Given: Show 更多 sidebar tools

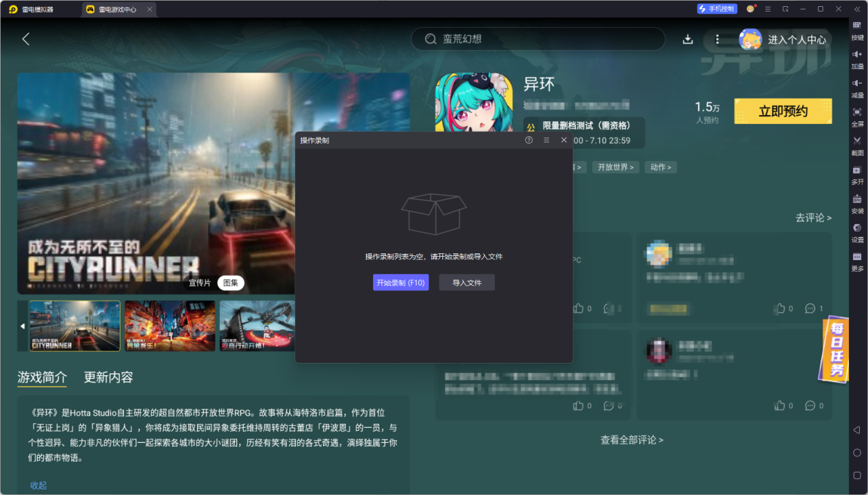Looking at the screenshot, I should click(857, 261).
